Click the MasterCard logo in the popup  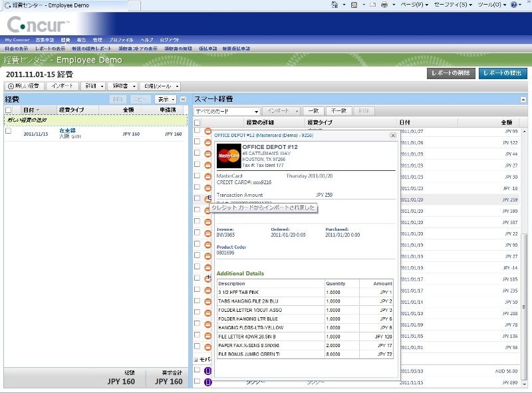click(x=229, y=156)
